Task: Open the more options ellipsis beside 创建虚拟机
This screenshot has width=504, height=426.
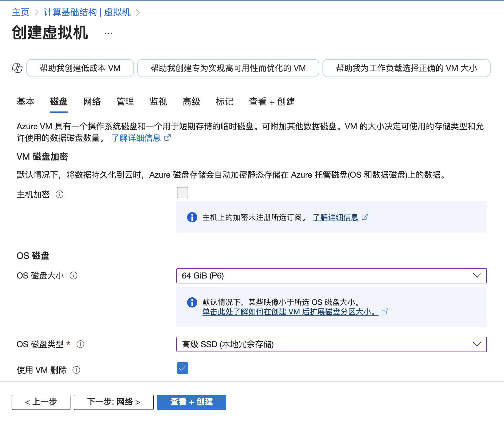Action: (x=108, y=34)
